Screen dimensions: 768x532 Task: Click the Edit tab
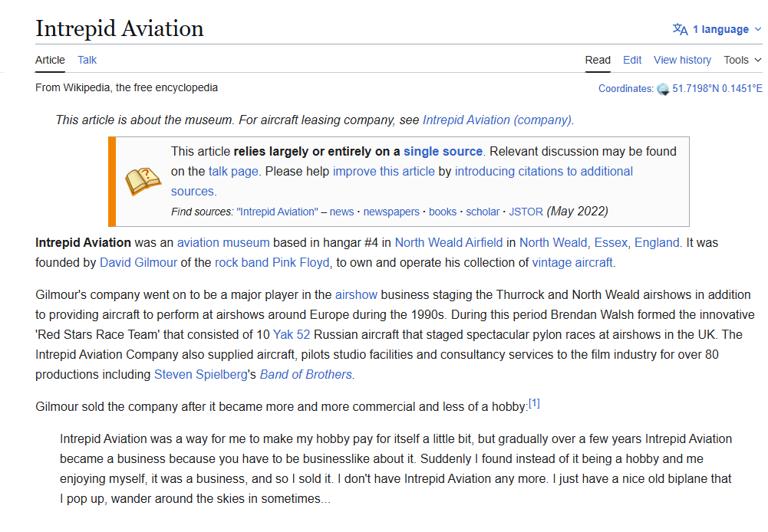tap(632, 60)
